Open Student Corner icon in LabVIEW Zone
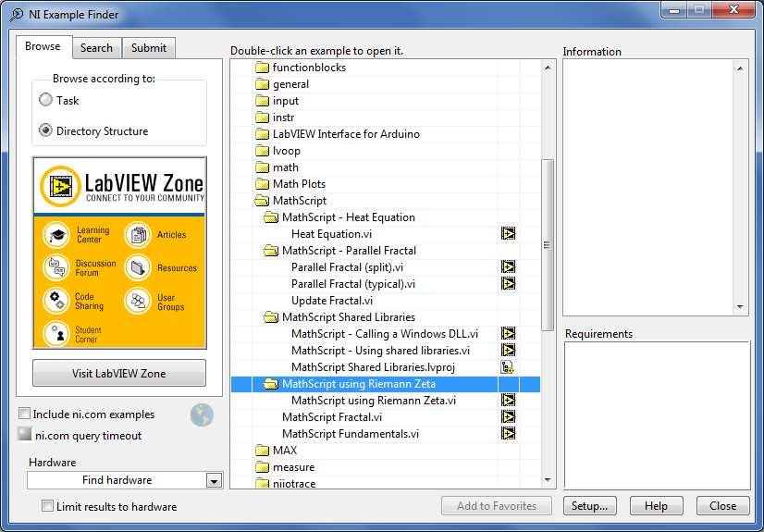The width and height of the screenshot is (764, 532). (56, 334)
